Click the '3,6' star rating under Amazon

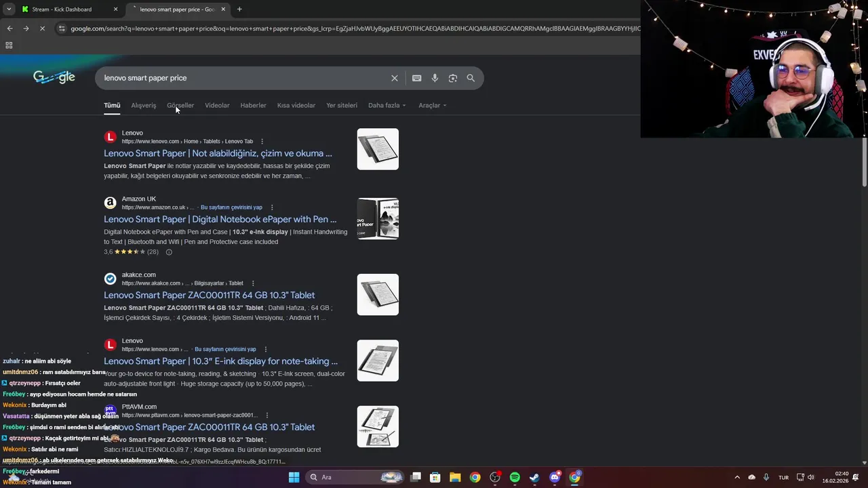131,252
